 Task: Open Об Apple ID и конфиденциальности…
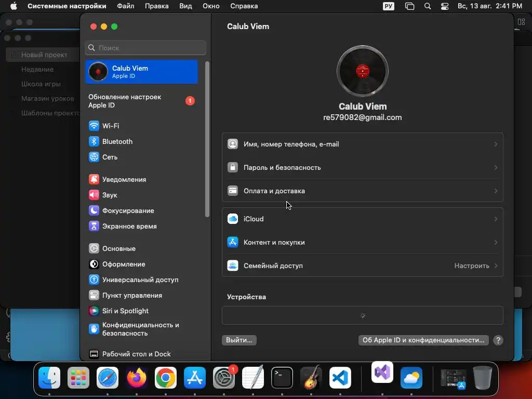pyautogui.click(x=423, y=340)
